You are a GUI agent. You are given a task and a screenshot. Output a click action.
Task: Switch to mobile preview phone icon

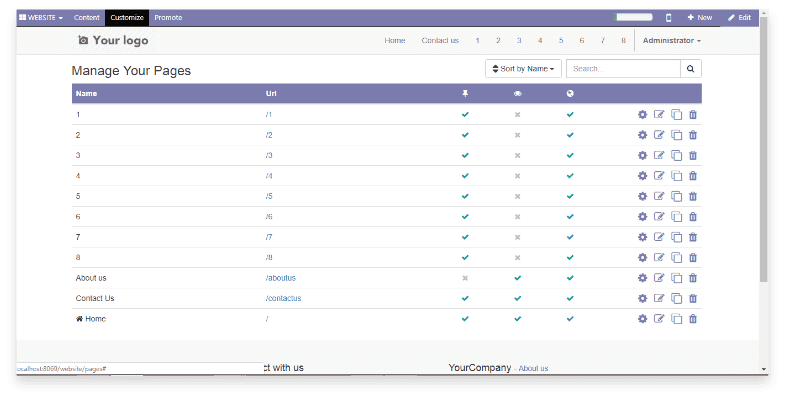pos(668,18)
